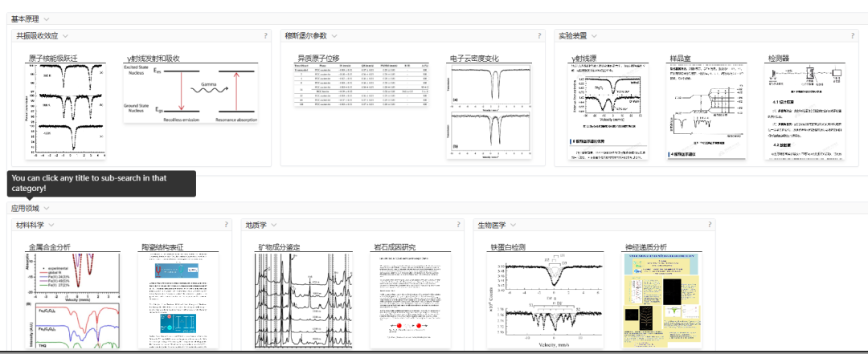Click the 电子云密度变化 heading

[x=474, y=58]
